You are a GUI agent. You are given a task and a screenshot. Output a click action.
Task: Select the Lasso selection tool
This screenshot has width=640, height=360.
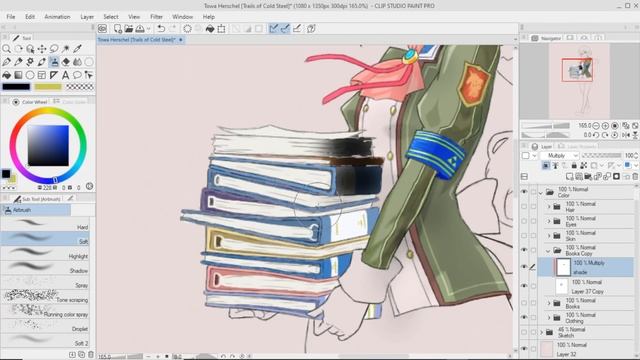(x=54, y=49)
